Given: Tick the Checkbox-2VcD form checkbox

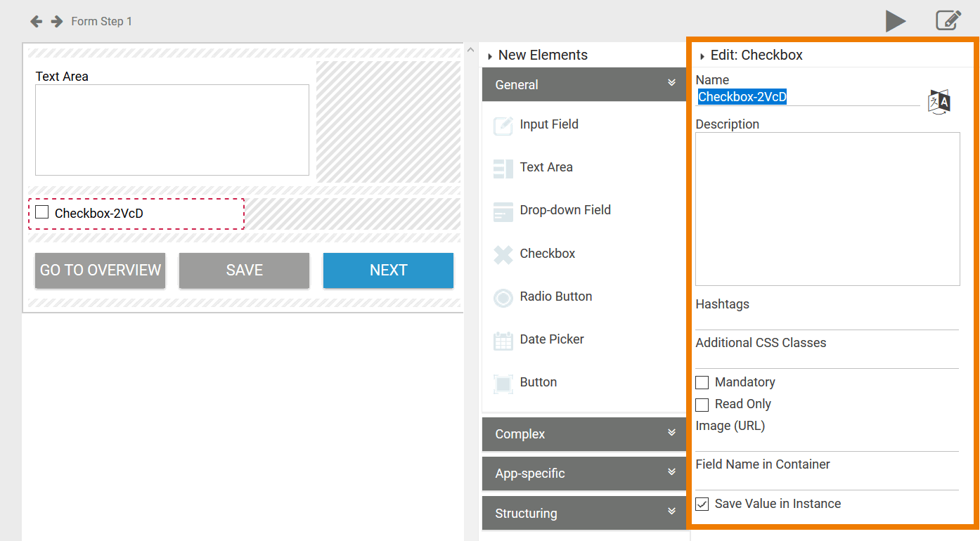Looking at the screenshot, I should coord(42,212).
